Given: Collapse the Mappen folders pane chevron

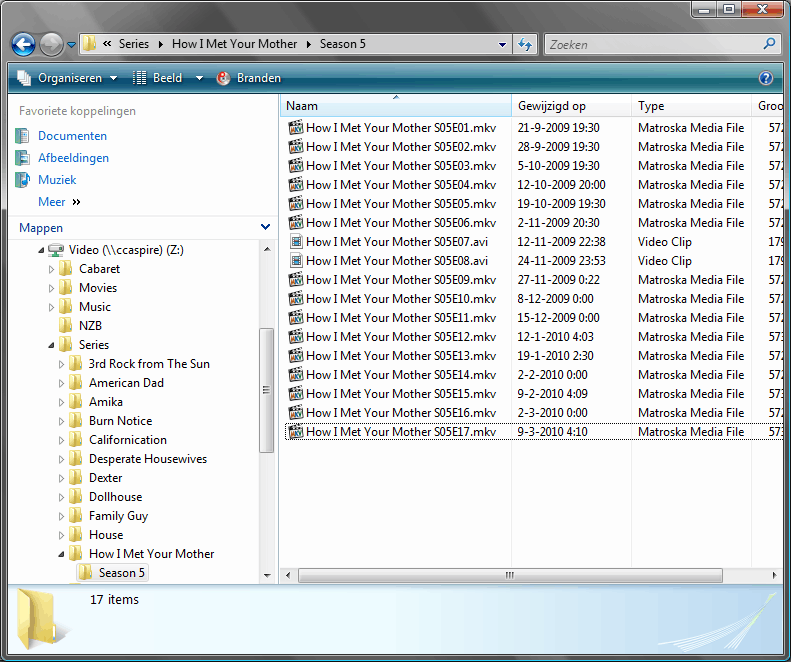Looking at the screenshot, I should [265, 227].
